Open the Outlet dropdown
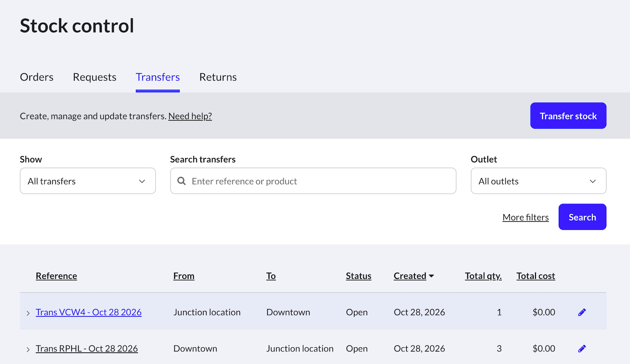This screenshot has height=364, width=630. click(538, 181)
